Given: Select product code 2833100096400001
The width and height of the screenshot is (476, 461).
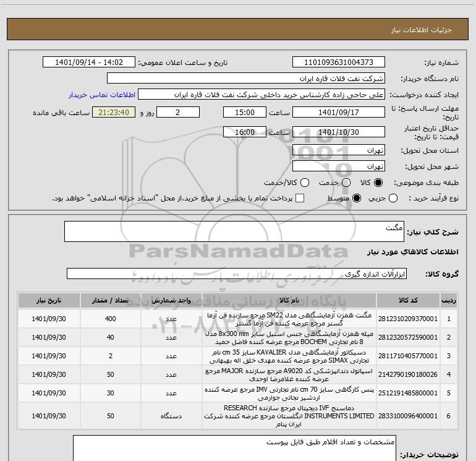Looking at the screenshot, I should (408, 416).
